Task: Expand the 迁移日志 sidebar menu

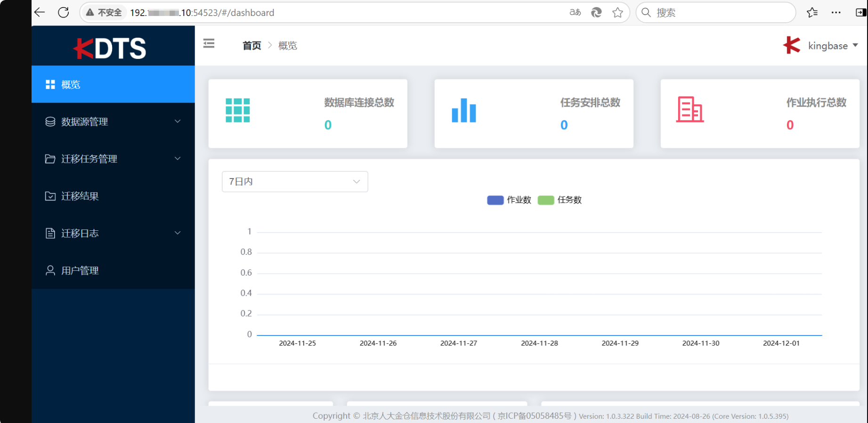Action: [113, 233]
